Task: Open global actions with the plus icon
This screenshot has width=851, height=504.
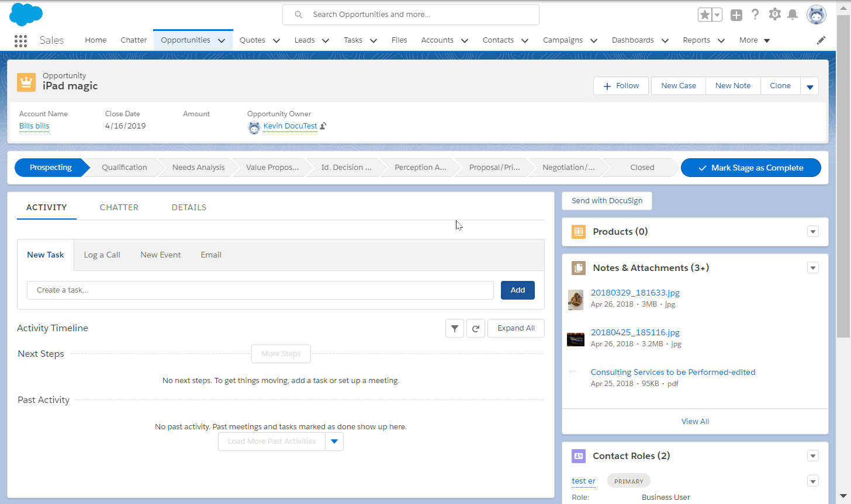Action: coord(736,14)
